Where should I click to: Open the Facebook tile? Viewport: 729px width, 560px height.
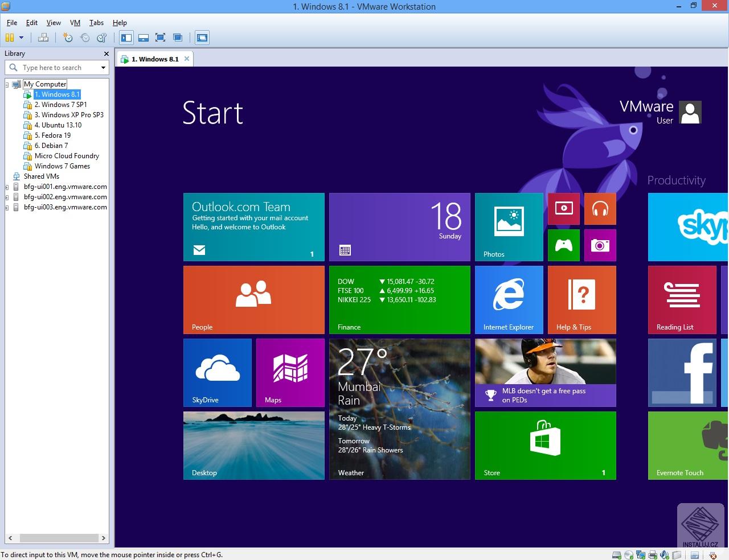pyautogui.click(x=682, y=373)
